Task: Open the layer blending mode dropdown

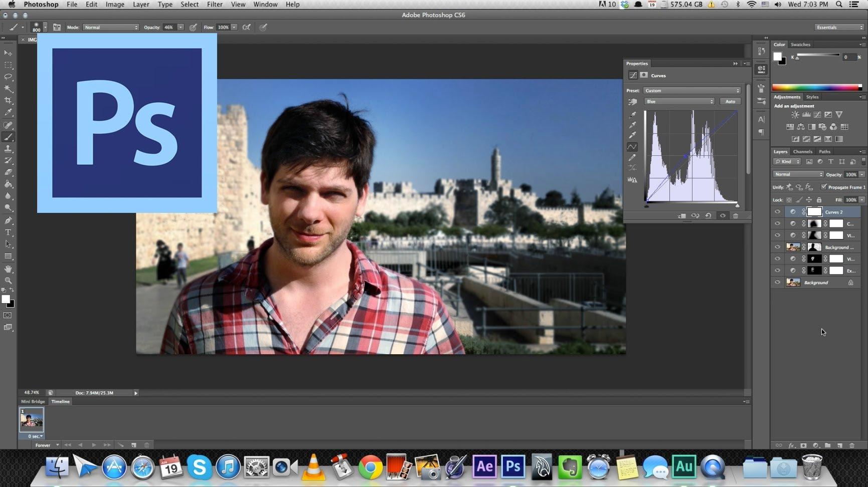Action: point(797,174)
